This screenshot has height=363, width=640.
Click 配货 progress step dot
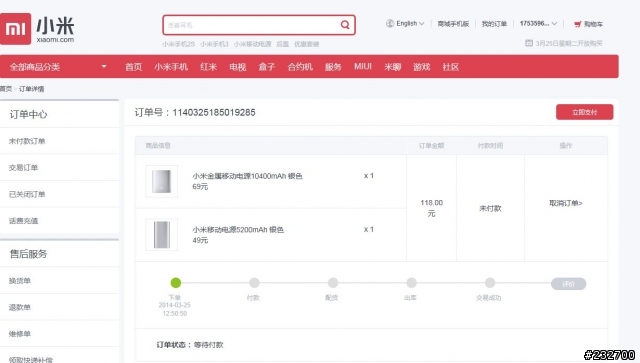point(333,283)
